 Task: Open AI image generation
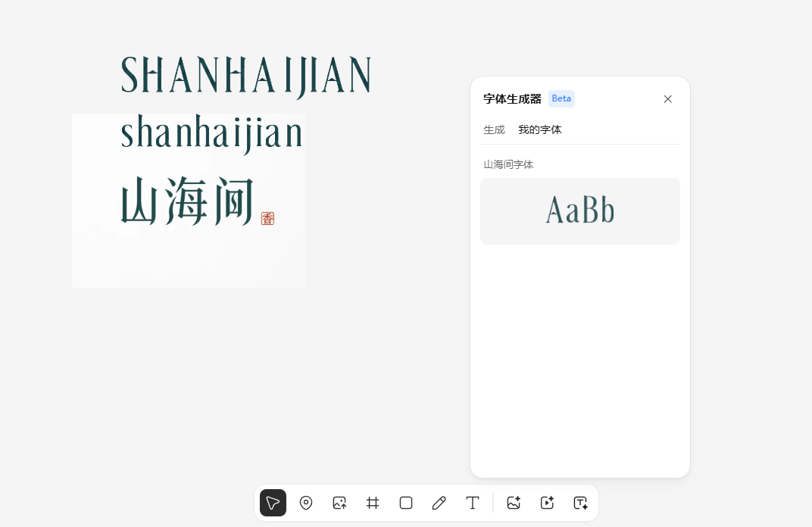click(x=514, y=503)
